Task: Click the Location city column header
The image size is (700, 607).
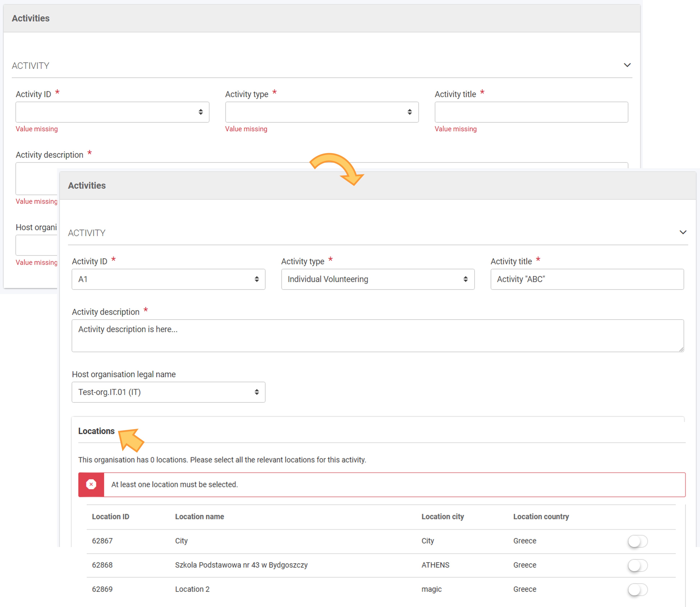Action: pos(442,517)
